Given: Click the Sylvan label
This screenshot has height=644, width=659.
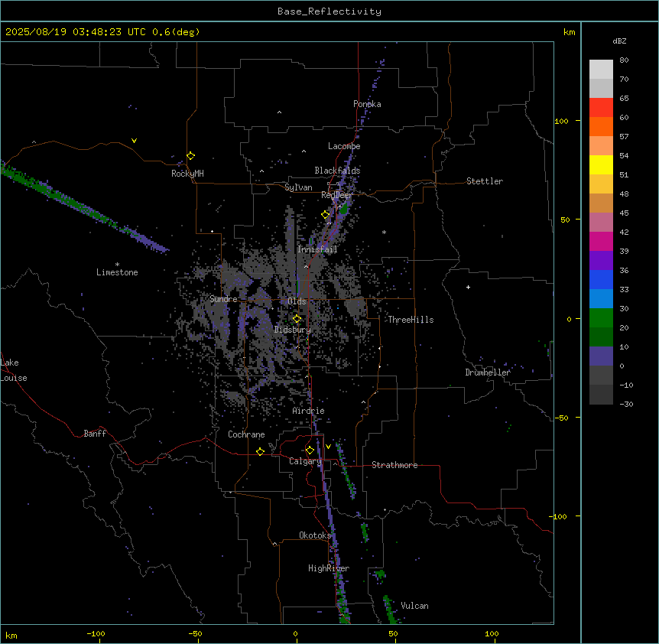Looking at the screenshot, I should 298,187.
